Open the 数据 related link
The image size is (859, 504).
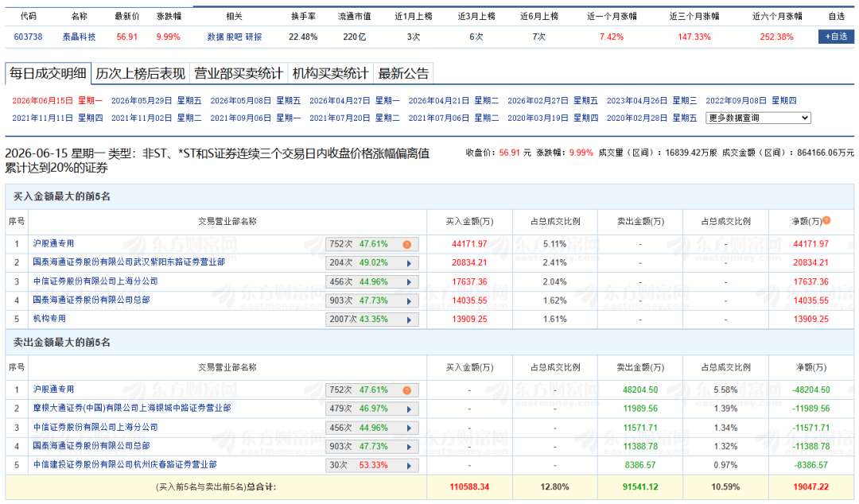tap(216, 37)
